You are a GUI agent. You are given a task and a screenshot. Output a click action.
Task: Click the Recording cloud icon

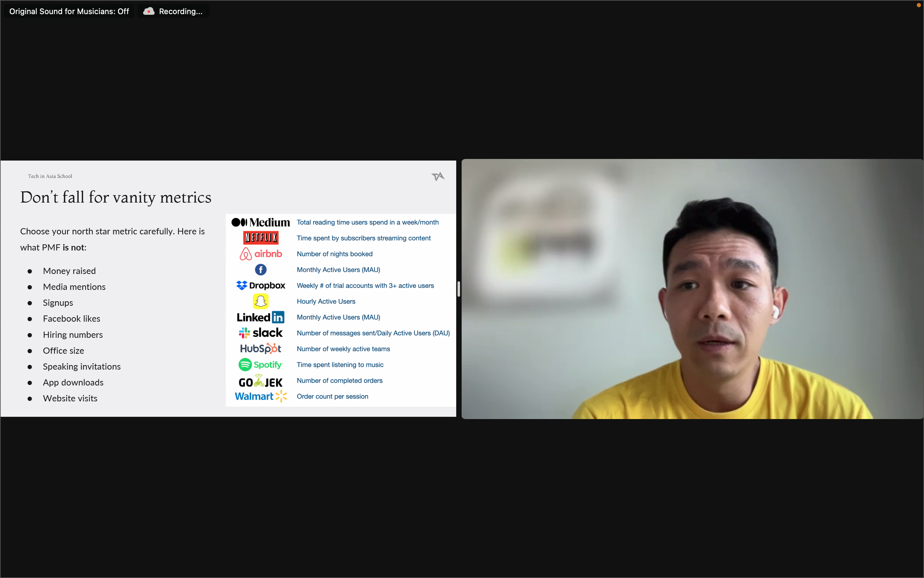point(149,12)
